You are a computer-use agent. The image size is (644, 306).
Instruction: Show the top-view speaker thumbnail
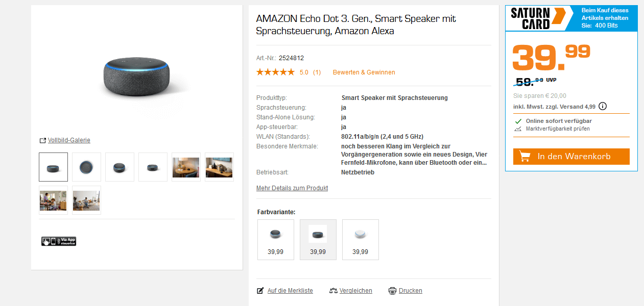tap(86, 167)
